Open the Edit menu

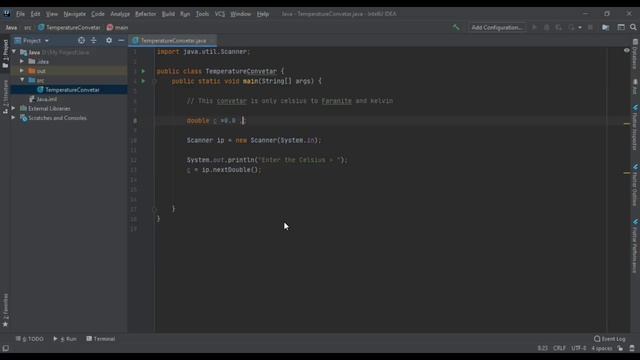36,13
